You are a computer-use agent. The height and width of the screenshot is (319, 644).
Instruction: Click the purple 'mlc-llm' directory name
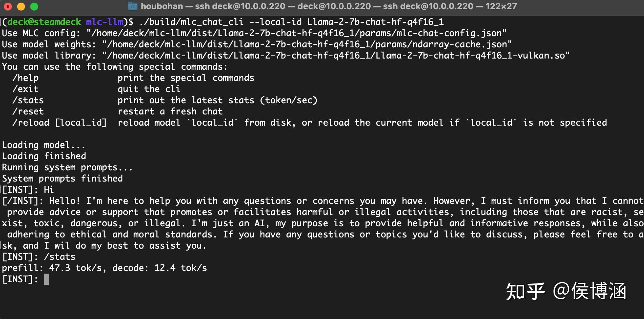click(x=105, y=22)
